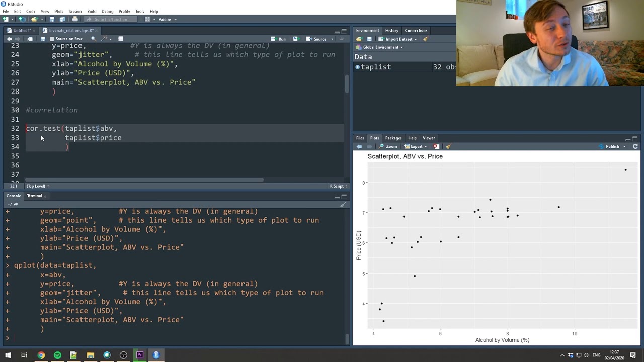This screenshot has width=644, height=362.
Task: Open the Files tab
Action: point(360,138)
